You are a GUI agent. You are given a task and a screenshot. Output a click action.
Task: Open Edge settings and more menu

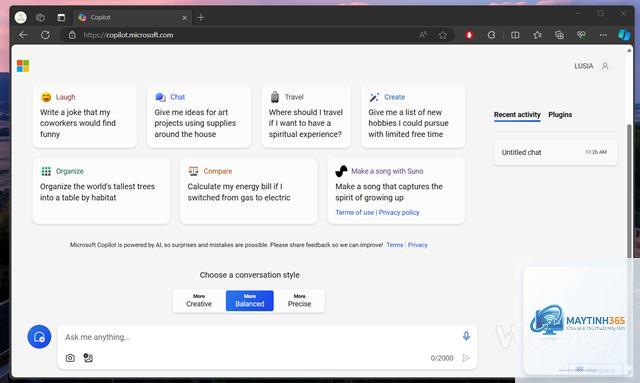[x=603, y=35]
